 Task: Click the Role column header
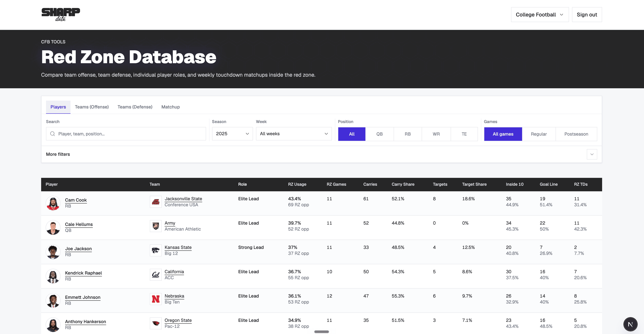coord(242,184)
